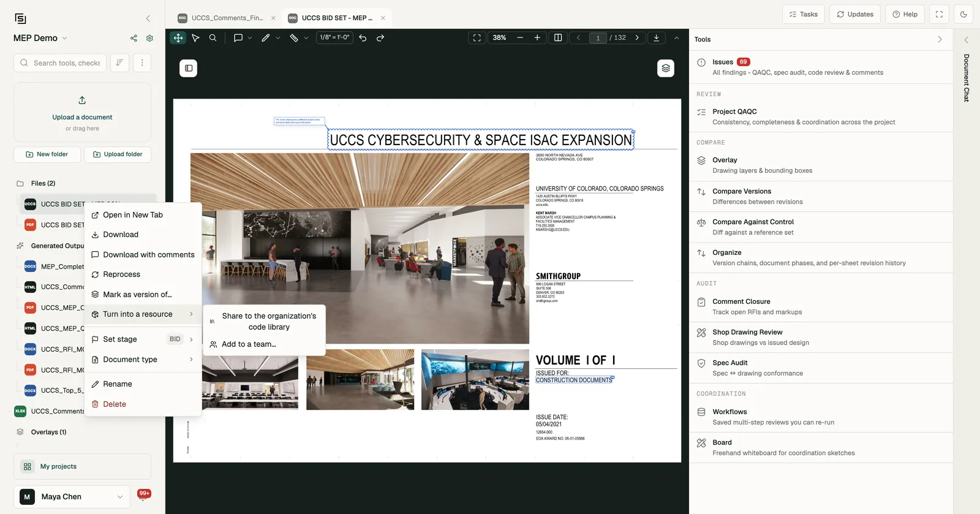Expand the Document Chat panel
This screenshot has width=980, height=514.
(967, 40)
